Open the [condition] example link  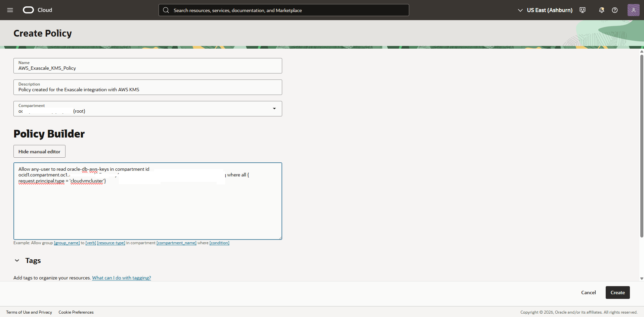coord(219,243)
